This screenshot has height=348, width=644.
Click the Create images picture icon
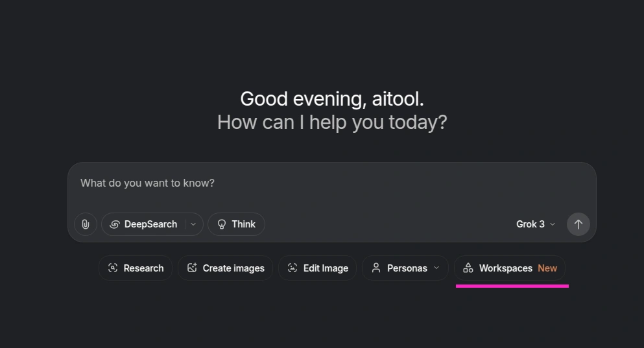(x=192, y=268)
